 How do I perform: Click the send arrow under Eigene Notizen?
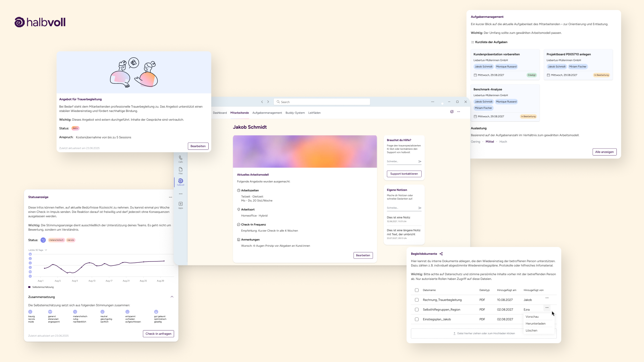(420, 208)
